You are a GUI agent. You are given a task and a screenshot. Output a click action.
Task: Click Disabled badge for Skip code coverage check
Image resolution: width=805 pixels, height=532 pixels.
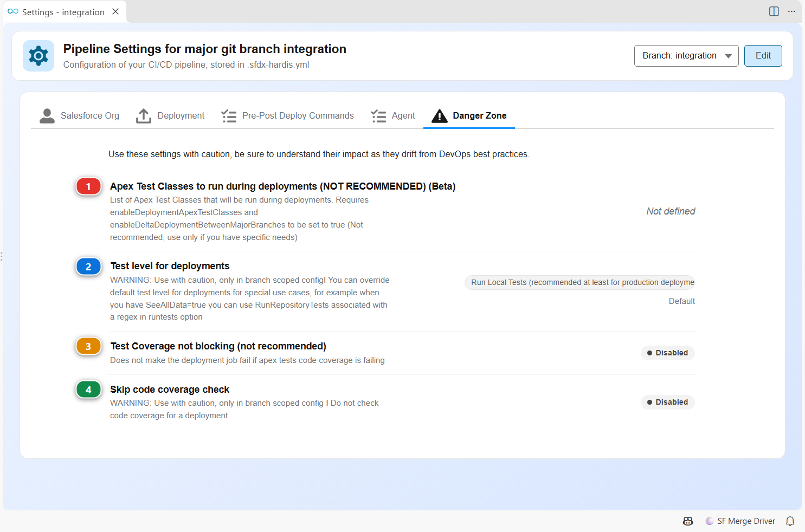[x=668, y=402]
